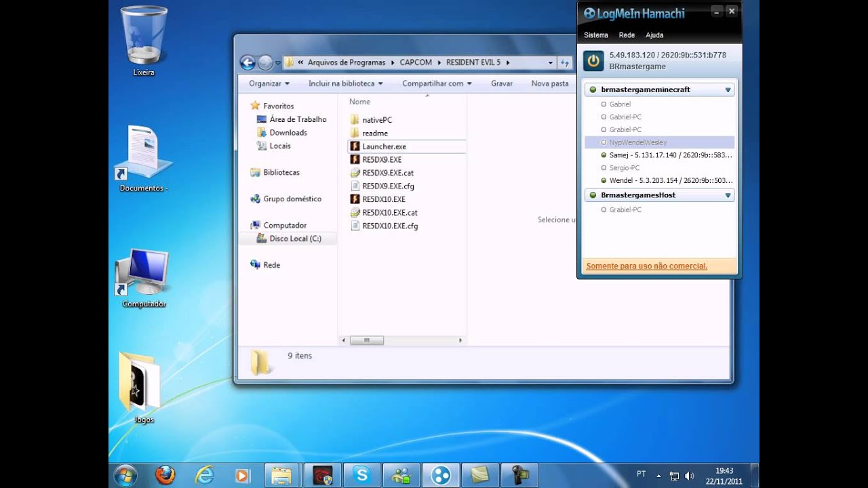Screen dimensions: 868x488
Task: Select Favoritos in navigation pane
Action: pyautogui.click(x=278, y=106)
